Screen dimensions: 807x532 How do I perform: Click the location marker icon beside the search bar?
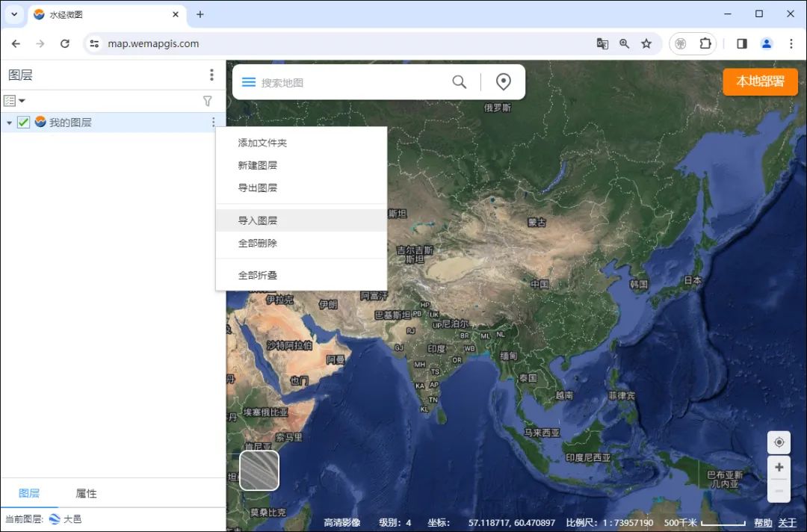pyautogui.click(x=503, y=81)
